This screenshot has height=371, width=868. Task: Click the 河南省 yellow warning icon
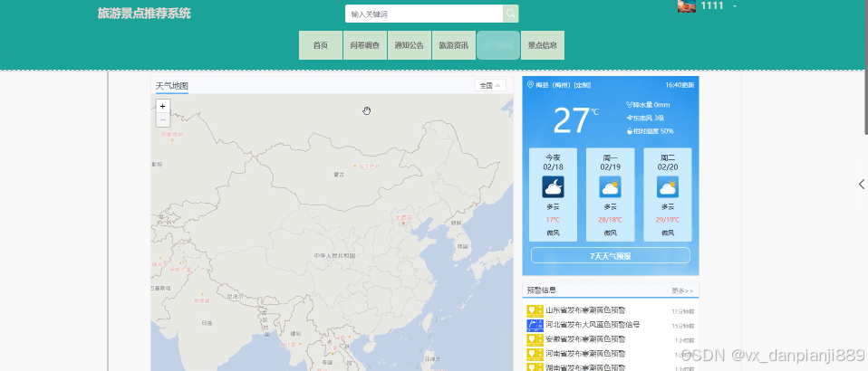pos(535,354)
